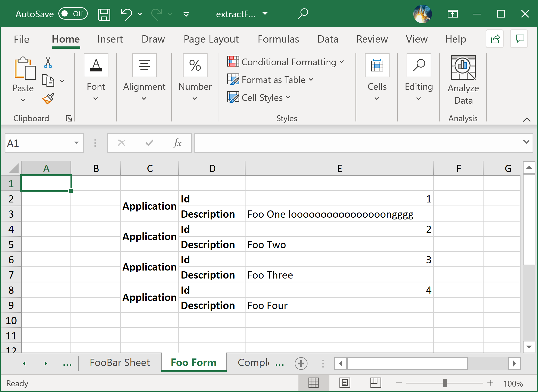Switch to the FooBar Sheet tab
This screenshot has height=392, width=538.
[120, 362]
